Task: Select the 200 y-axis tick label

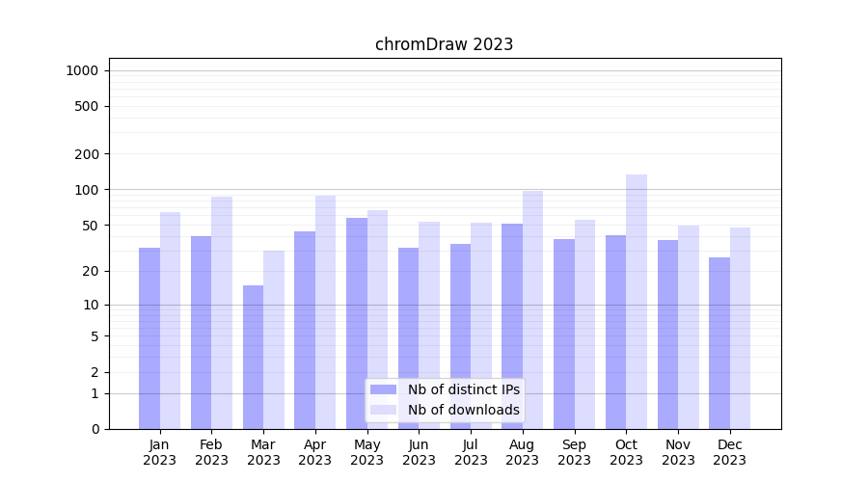Action: pos(87,154)
